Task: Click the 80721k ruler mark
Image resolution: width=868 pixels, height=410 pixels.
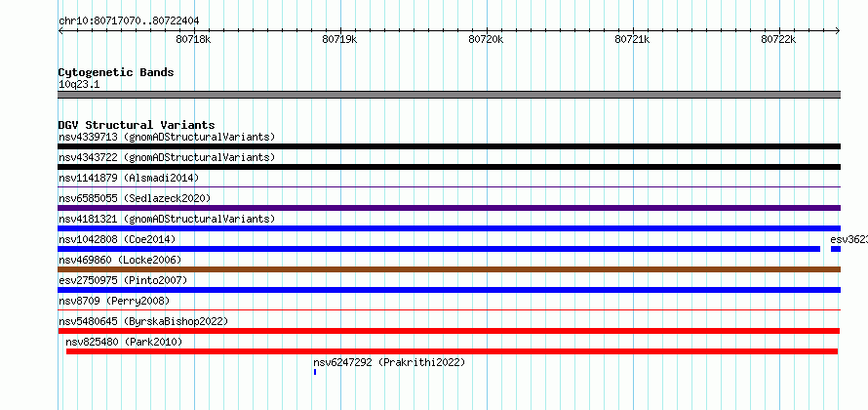Action: [x=632, y=39]
